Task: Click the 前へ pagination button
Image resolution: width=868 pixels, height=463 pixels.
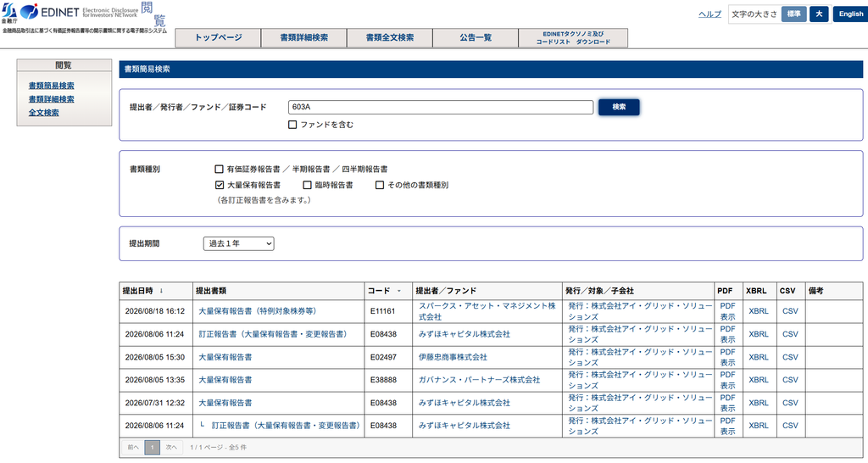Action: point(133,448)
